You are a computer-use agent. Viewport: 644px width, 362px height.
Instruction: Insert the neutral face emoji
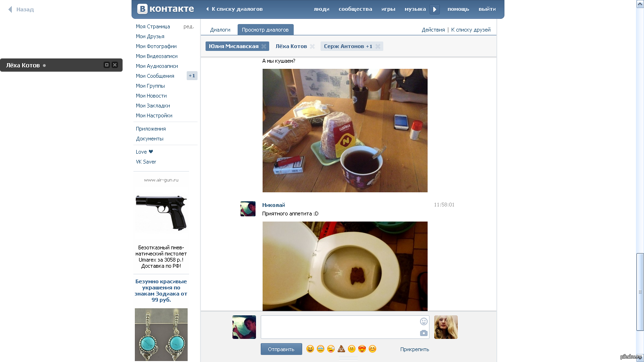point(352,349)
